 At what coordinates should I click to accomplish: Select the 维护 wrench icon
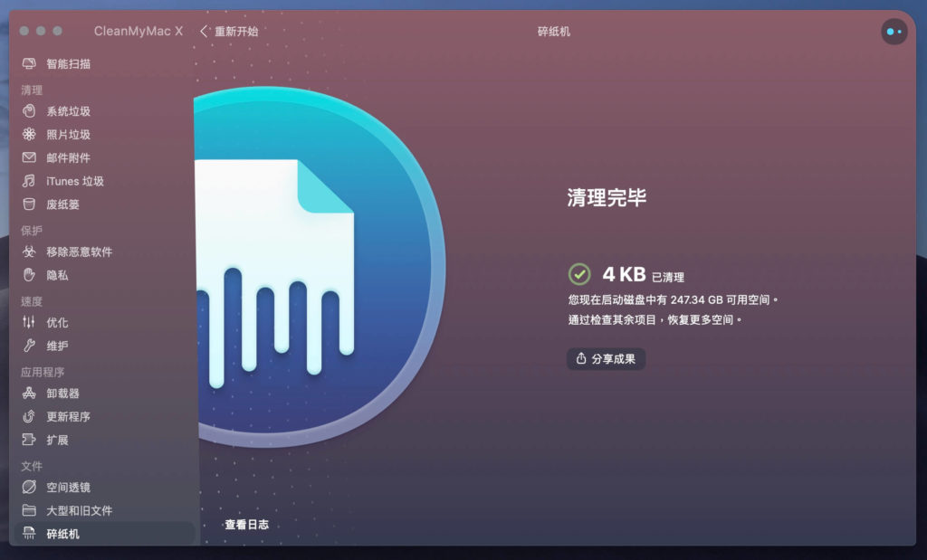click(x=29, y=346)
